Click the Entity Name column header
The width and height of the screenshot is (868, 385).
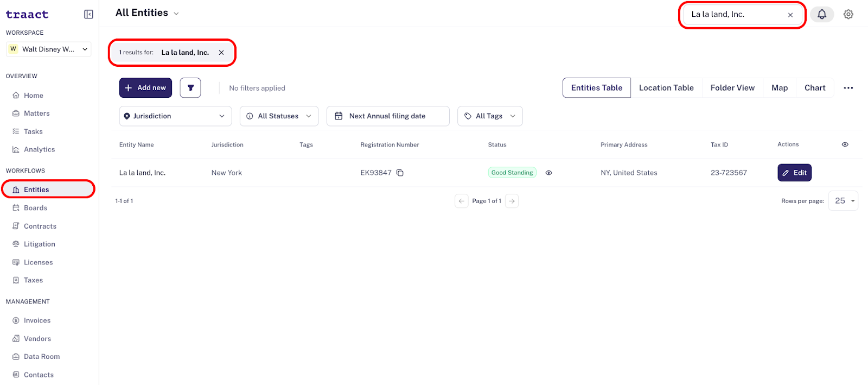coord(137,145)
